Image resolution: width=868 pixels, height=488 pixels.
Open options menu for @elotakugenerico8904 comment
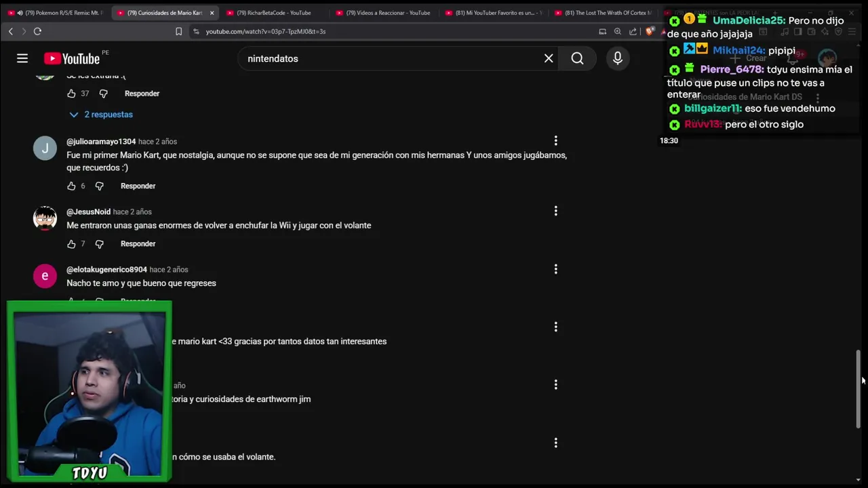pyautogui.click(x=555, y=270)
